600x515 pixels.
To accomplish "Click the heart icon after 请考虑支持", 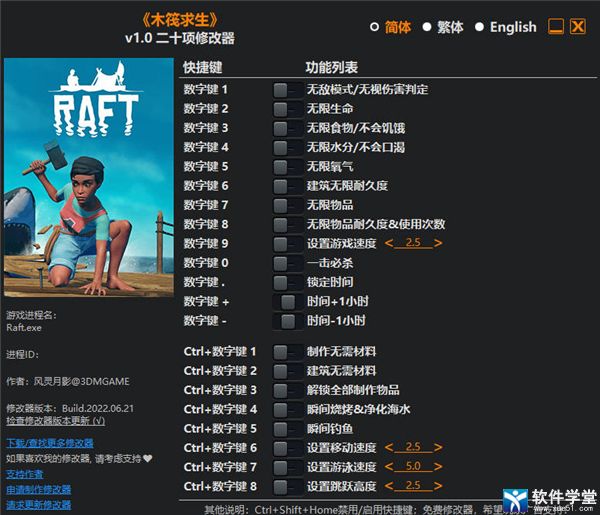I will tap(147, 458).
